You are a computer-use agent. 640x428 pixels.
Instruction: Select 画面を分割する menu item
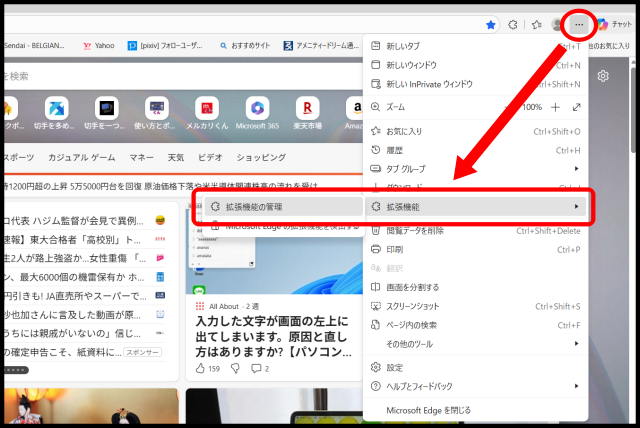(x=476, y=287)
